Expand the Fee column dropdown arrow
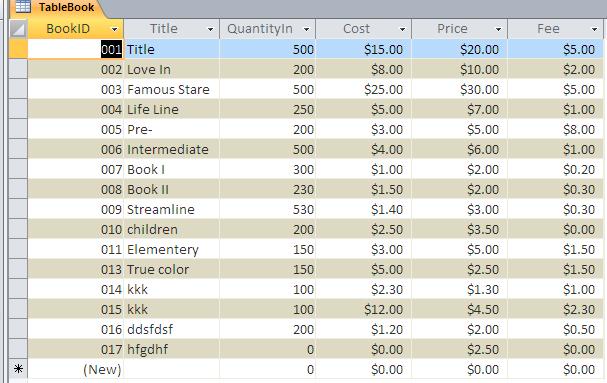The width and height of the screenshot is (607, 383). pyautogui.click(x=594, y=29)
